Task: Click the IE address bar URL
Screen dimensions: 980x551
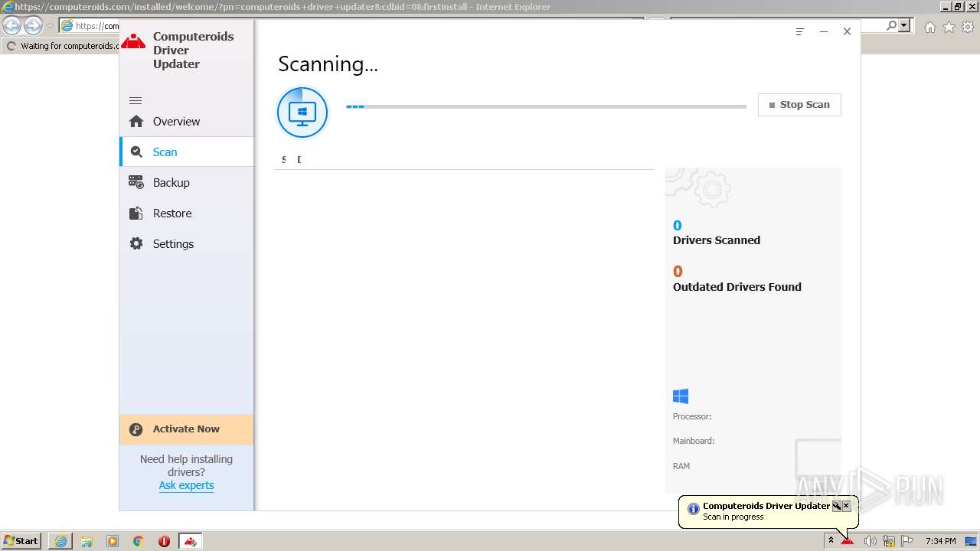Action: (x=96, y=26)
